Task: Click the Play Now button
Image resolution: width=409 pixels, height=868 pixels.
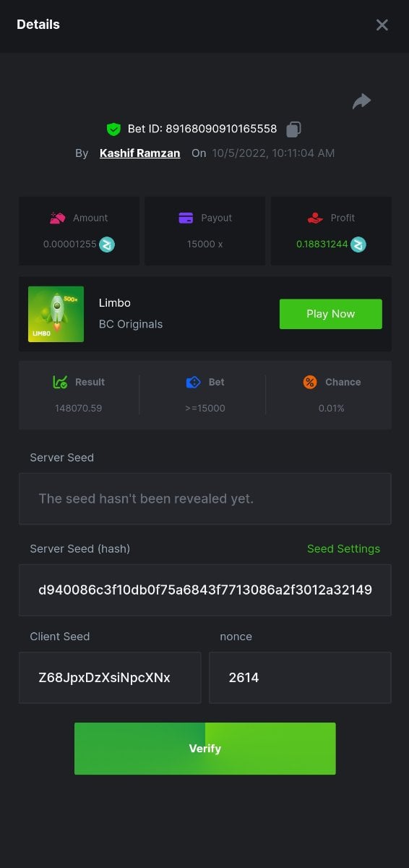Action: coord(331,314)
